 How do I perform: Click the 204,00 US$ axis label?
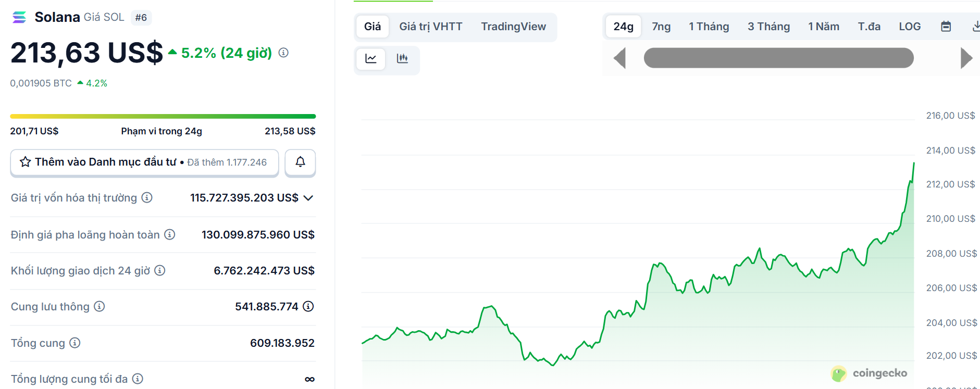pyautogui.click(x=951, y=323)
